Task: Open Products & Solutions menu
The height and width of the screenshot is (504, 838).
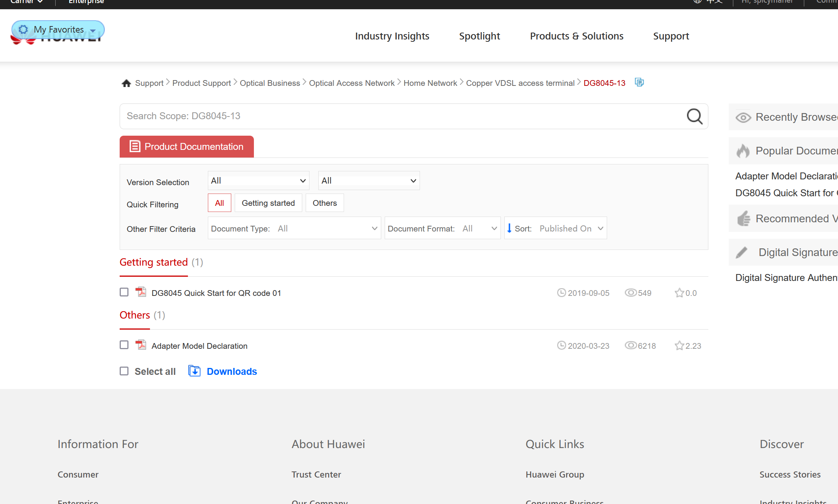Action: click(576, 36)
